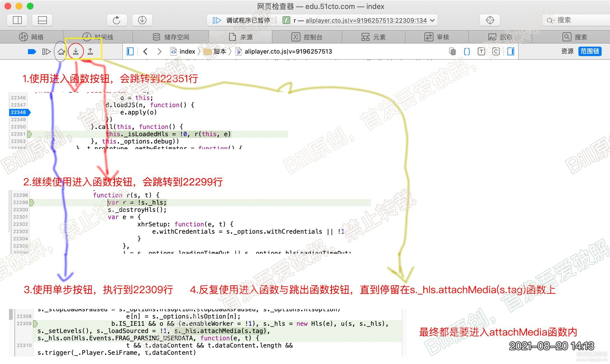Select the 范围链 scope chain panel
The width and height of the screenshot is (610, 364).
pos(590,51)
